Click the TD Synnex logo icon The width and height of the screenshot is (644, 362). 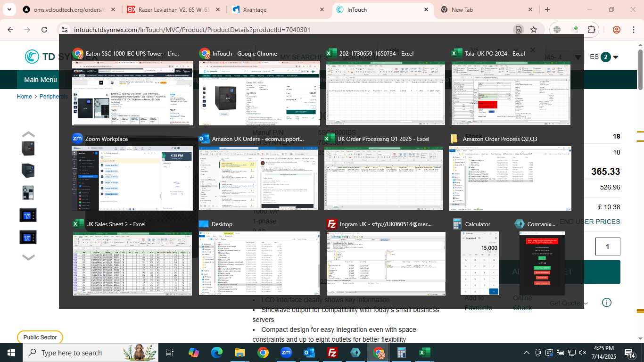32,57
